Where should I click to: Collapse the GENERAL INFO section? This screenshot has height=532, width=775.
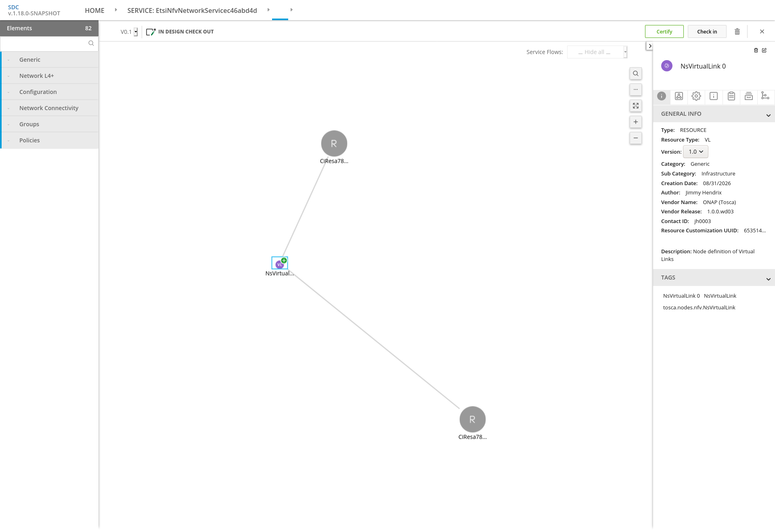[x=768, y=115]
